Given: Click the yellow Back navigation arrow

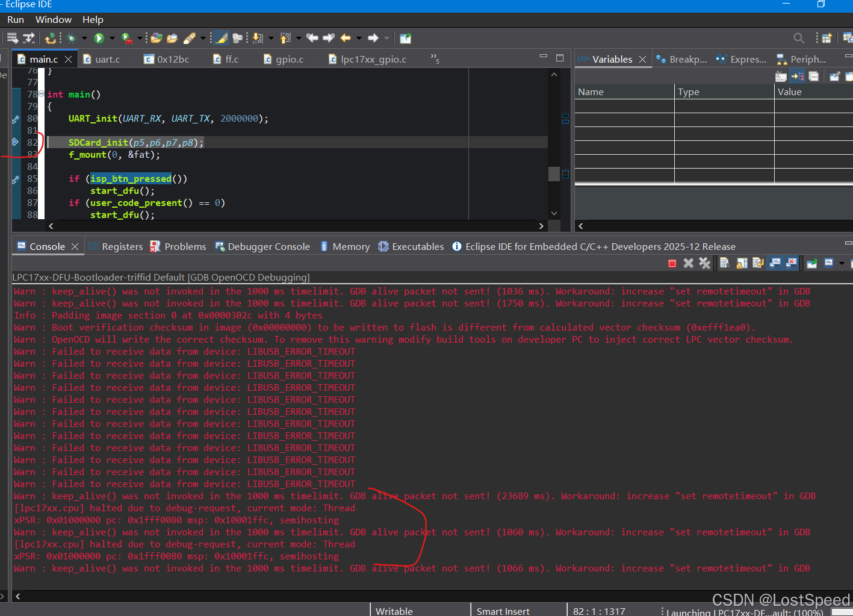Looking at the screenshot, I should 346,38.
